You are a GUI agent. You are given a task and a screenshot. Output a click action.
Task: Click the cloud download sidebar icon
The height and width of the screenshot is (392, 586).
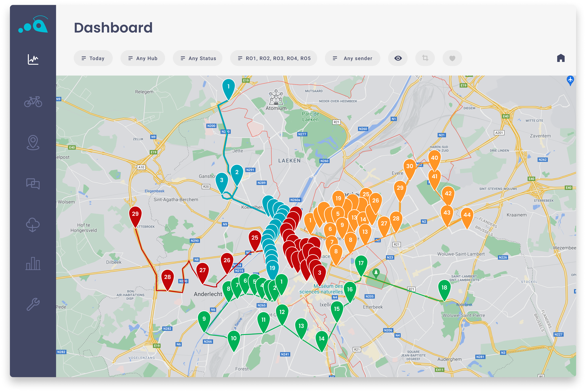pyautogui.click(x=33, y=224)
